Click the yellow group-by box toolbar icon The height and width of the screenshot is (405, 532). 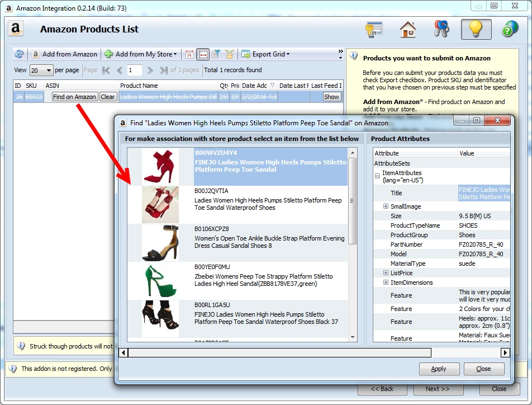coord(230,54)
